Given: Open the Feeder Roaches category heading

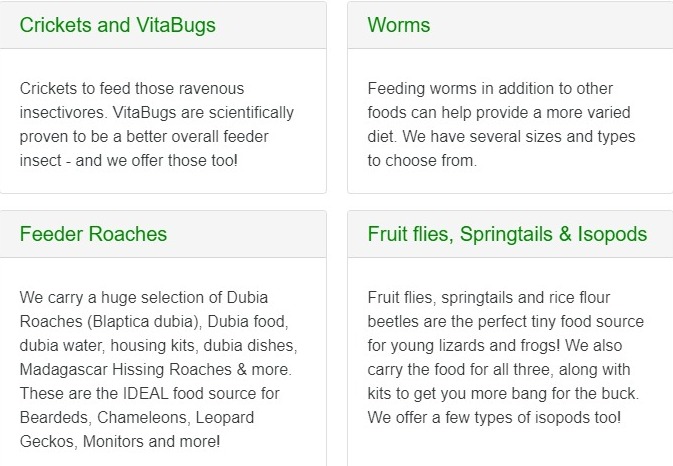Looking at the screenshot, I should (x=93, y=234).
